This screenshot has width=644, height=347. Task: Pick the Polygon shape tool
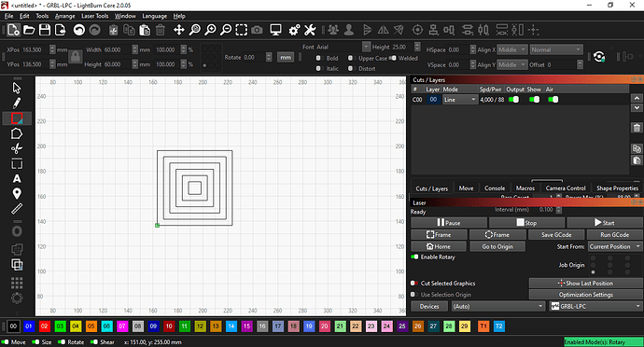point(17,134)
